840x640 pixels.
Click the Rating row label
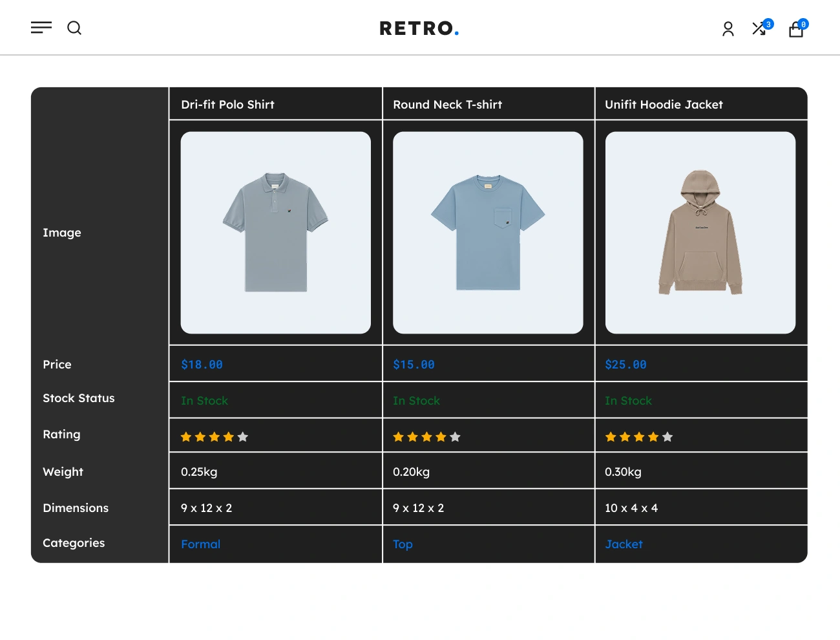point(61,434)
